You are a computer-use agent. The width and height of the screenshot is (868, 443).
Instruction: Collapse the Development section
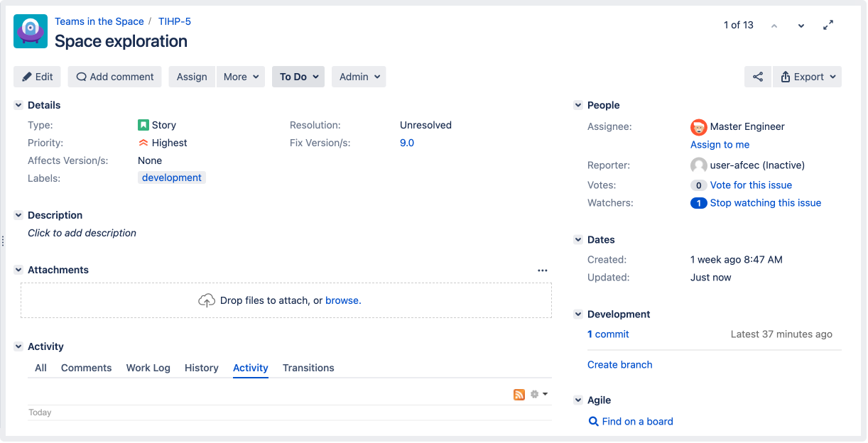click(578, 315)
